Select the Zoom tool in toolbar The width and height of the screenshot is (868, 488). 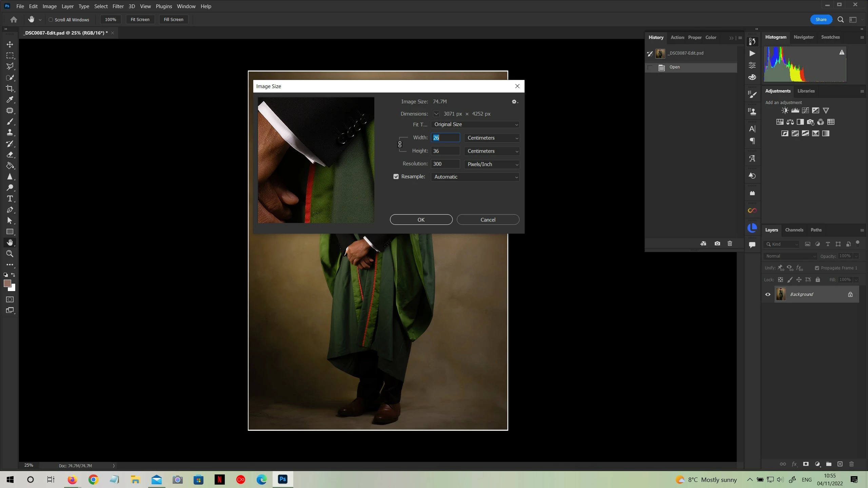[x=10, y=253]
